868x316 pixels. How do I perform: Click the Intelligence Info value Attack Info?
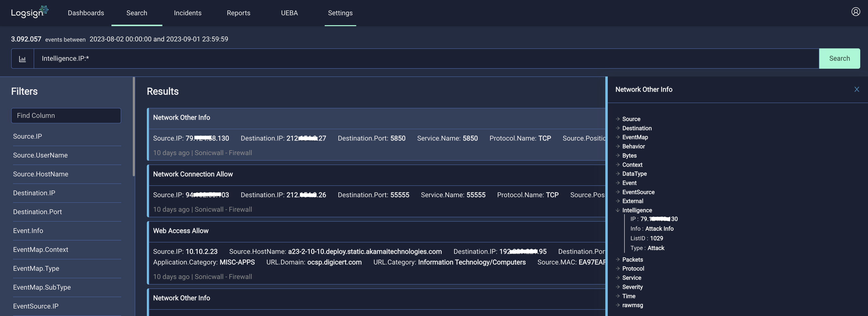[x=659, y=228]
